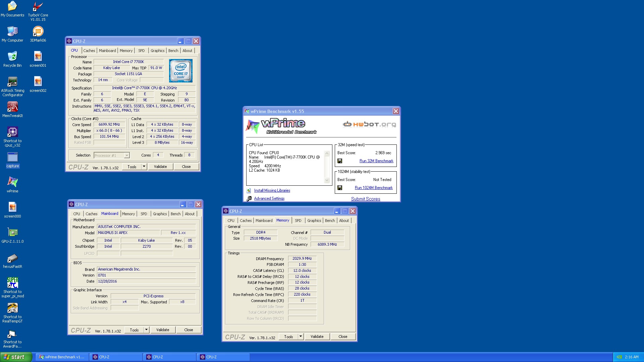Image resolution: width=644 pixels, height=362 pixels.
Task: Launch MemTweakIt desktop icon
Action: click(x=12, y=110)
